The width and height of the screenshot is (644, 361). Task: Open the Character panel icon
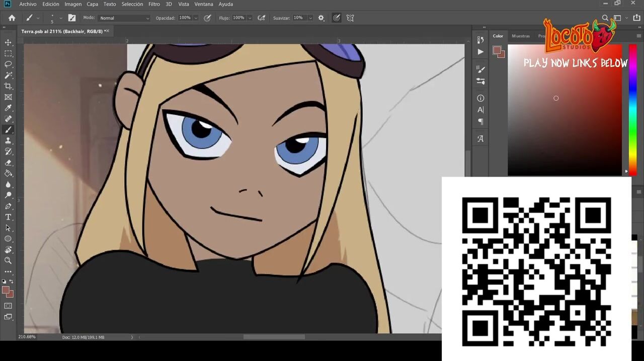pyautogui.click(x=480, y=110)
